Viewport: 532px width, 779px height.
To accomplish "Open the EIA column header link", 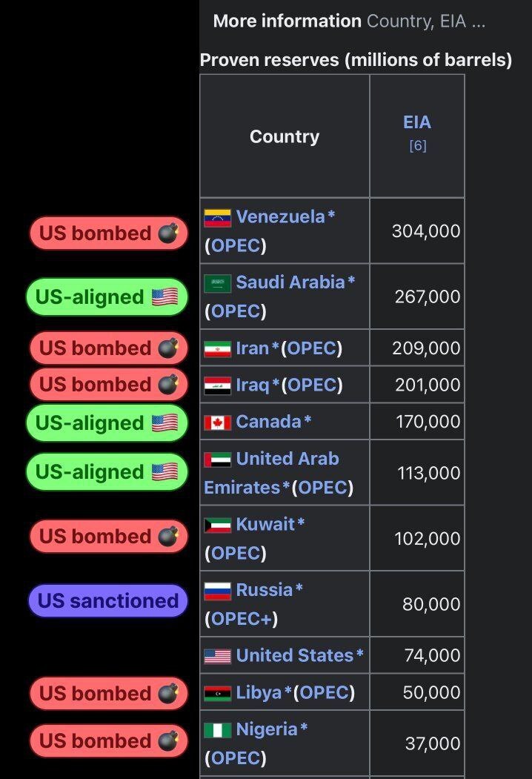I will [417, 122].
